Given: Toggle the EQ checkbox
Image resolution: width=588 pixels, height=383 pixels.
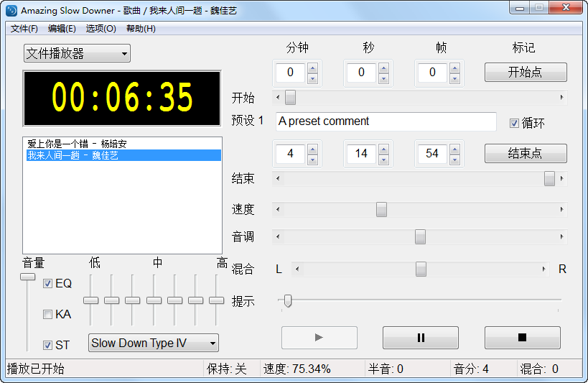Looking at the screenshot, I should (x=48, y=284).
